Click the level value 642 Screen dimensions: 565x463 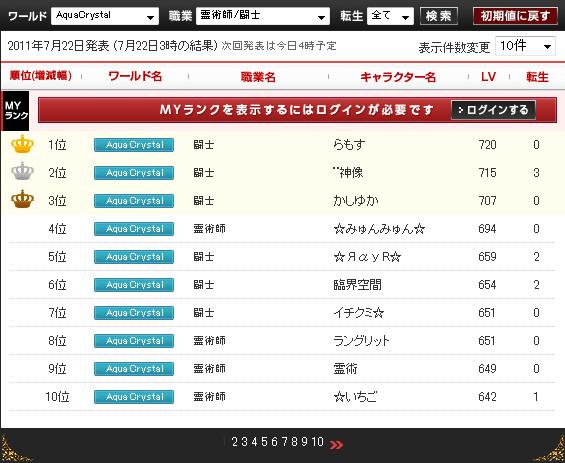[488, 397]
